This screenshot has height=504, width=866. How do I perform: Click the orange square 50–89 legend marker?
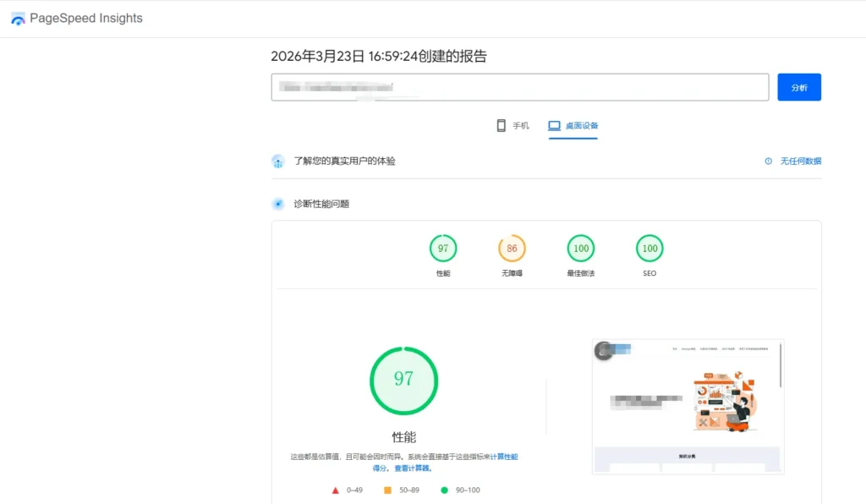coord(387,490)
